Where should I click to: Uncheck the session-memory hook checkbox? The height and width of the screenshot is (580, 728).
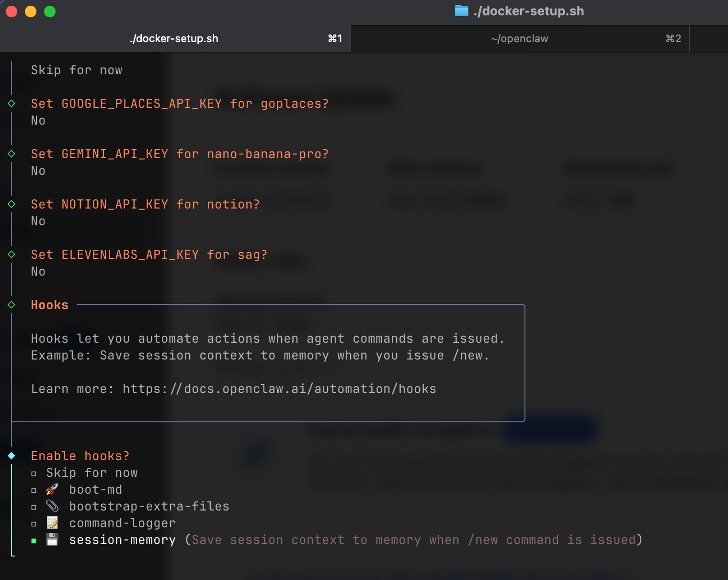(34, 541)
